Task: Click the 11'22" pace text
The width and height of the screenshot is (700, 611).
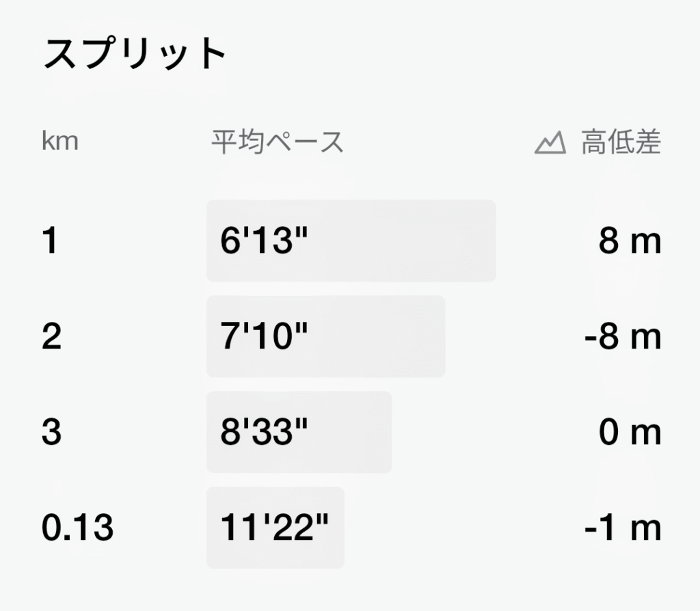Action: (x=275, y=527)
